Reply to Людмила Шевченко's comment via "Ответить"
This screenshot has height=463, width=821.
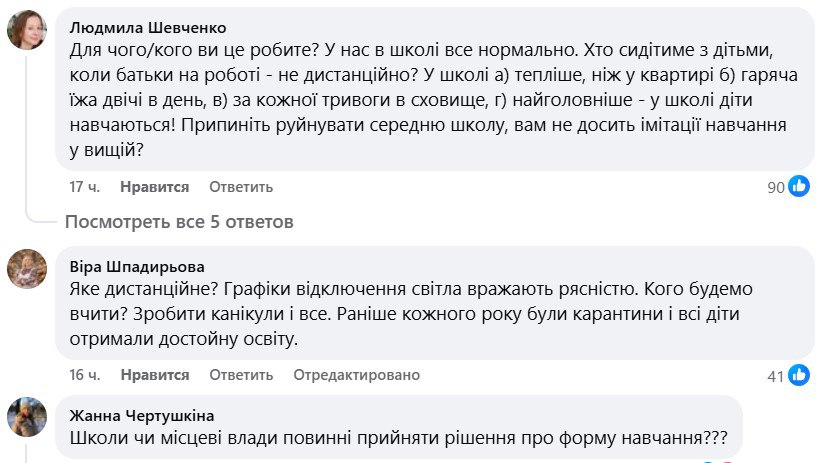pos(241,187)
